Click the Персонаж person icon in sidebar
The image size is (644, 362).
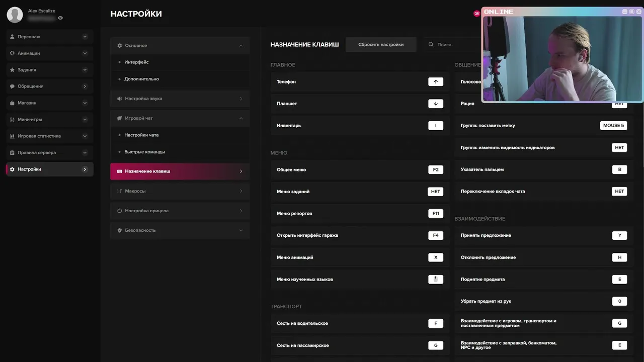point(13,37)
